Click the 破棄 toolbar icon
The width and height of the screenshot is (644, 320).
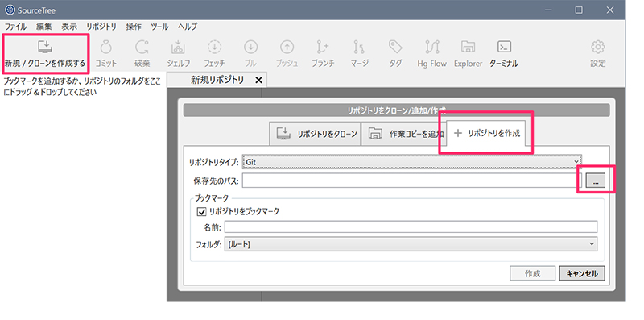(x=142, y=53)
